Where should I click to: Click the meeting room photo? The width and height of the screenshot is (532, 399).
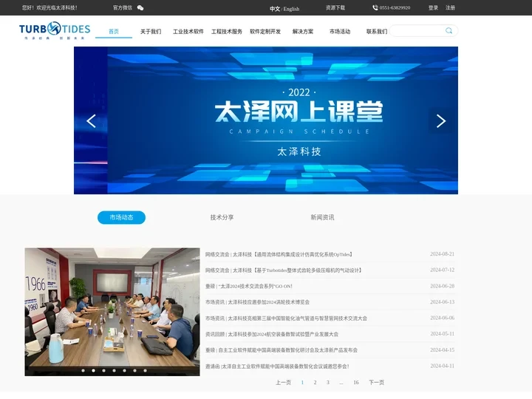click(112, 312)
